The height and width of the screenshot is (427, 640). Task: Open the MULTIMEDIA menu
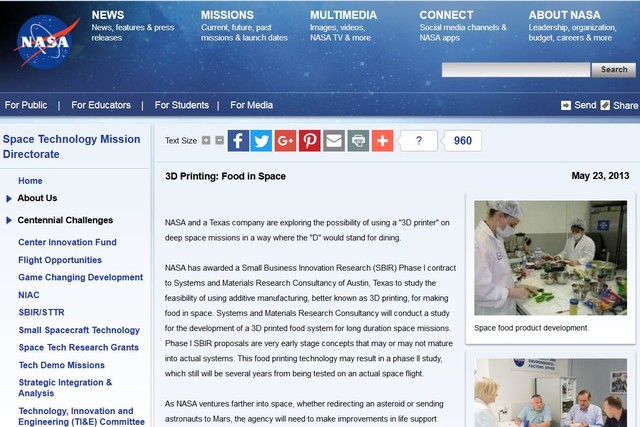click(343, 15)
